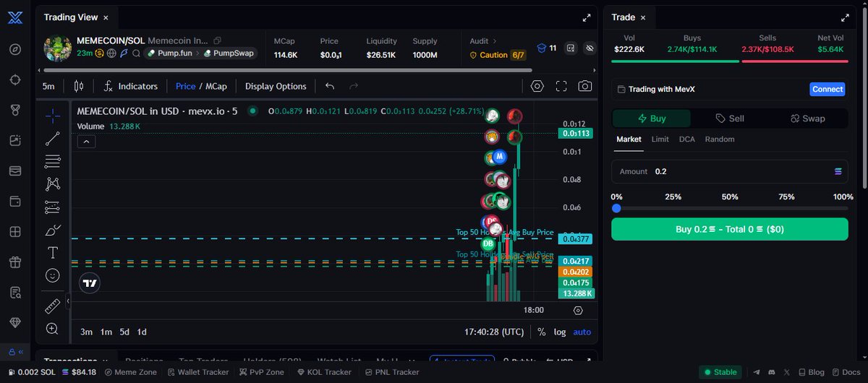The image size is (868, 383).
Task: Open Wallet Tracker in bottom bar
Action: [198, 372]
